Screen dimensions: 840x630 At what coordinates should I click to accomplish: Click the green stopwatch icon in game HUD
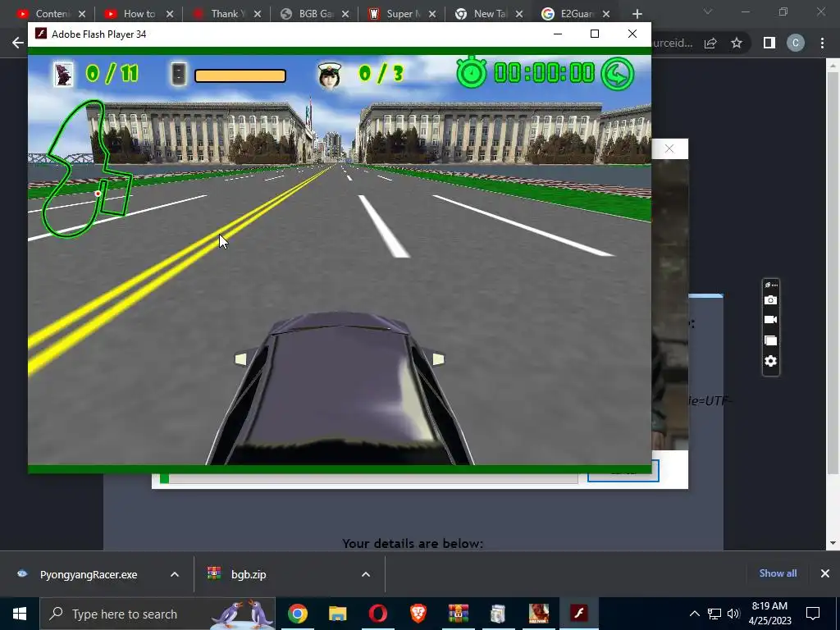[x=472, y=72]
